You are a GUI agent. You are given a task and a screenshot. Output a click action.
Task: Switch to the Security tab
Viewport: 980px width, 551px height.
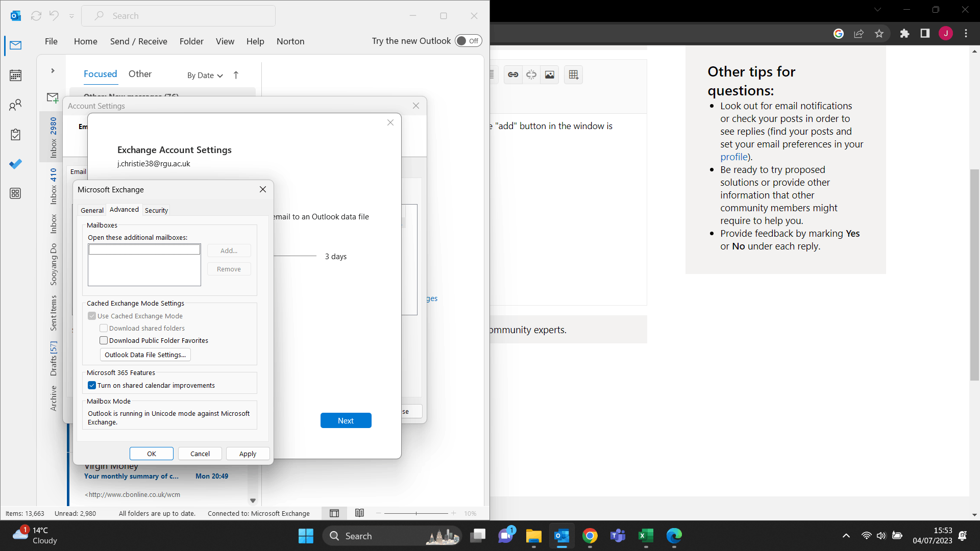coord(156,210)
